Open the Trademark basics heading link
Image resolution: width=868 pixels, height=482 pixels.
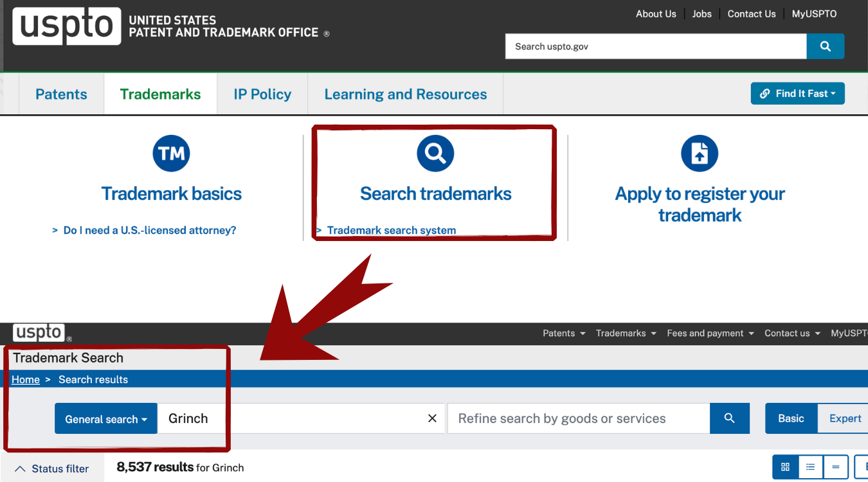(172, 193)
